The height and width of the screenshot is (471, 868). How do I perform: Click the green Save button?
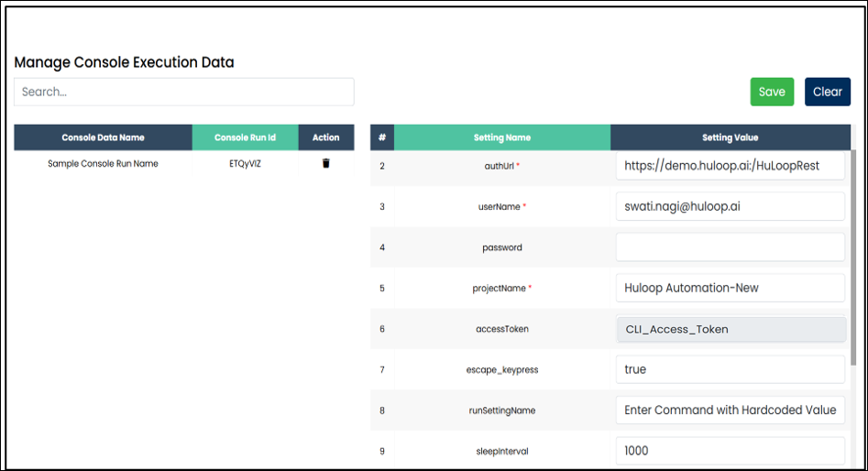[772, 92]
